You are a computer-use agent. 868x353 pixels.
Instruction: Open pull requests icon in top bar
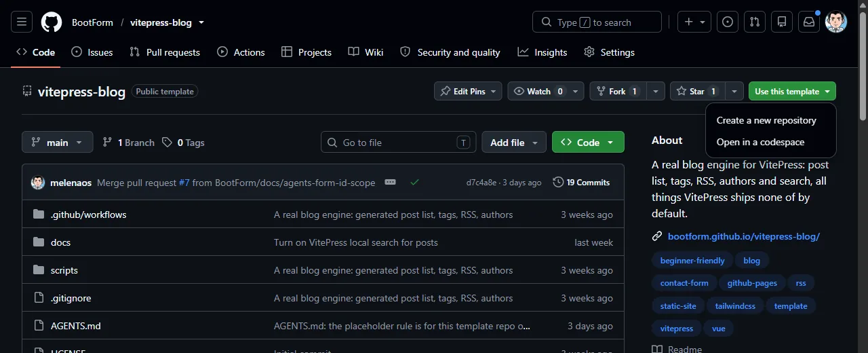(755, 22)
